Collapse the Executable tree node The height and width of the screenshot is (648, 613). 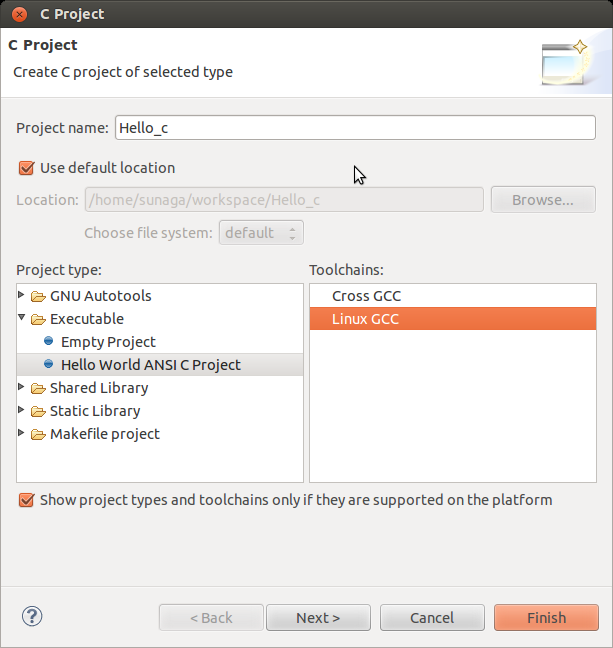23,319
